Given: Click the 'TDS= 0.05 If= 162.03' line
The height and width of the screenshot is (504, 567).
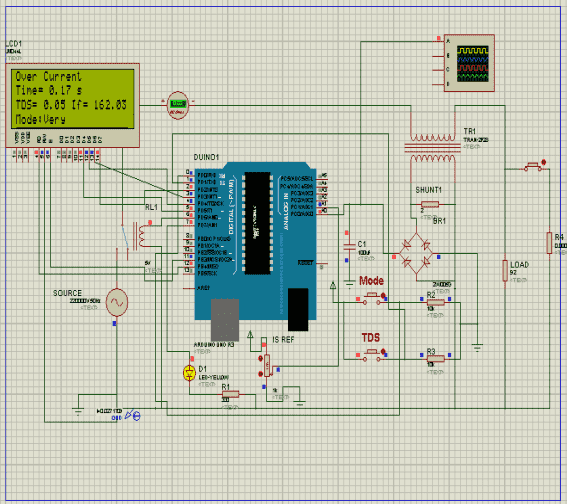Looking at the screenshot, I should pos(71,105).
